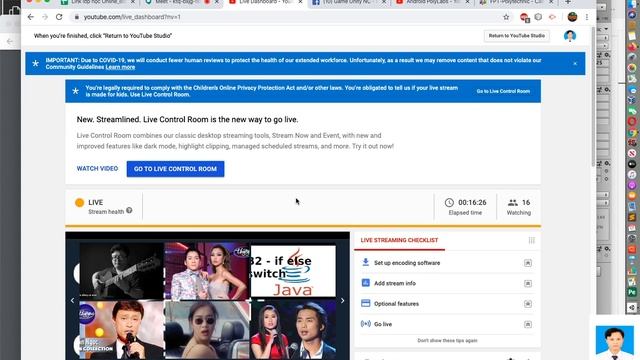This screenshot has width=640, height=360.
Task: Expand the Add stream info step
Action: pos(528,283)
